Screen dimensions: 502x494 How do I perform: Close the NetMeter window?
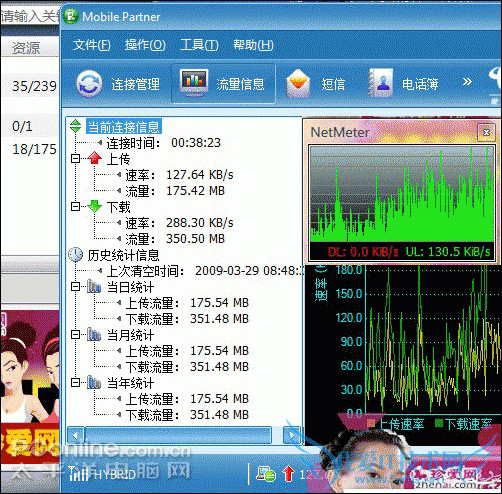coord(486,132)
